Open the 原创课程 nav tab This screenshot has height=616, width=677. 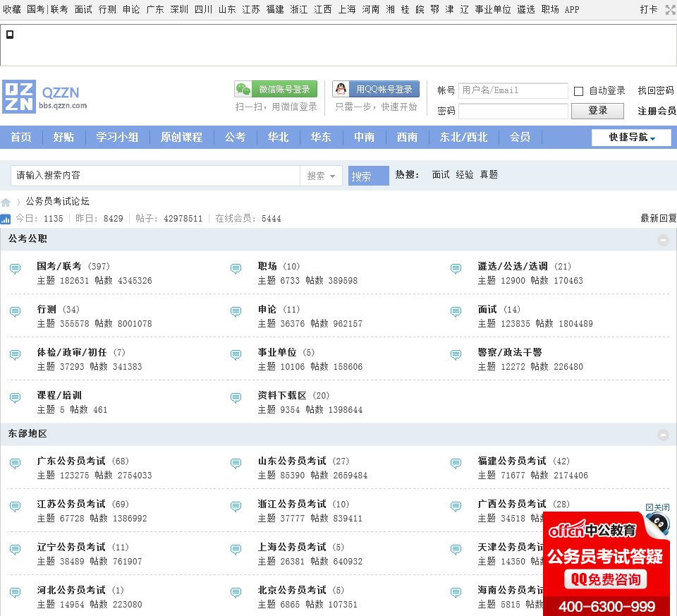point(182,138)
